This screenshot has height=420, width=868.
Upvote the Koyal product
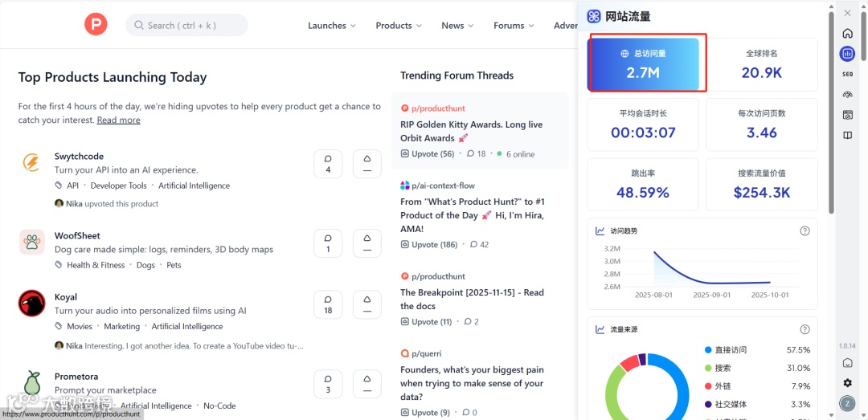point(367,304)
